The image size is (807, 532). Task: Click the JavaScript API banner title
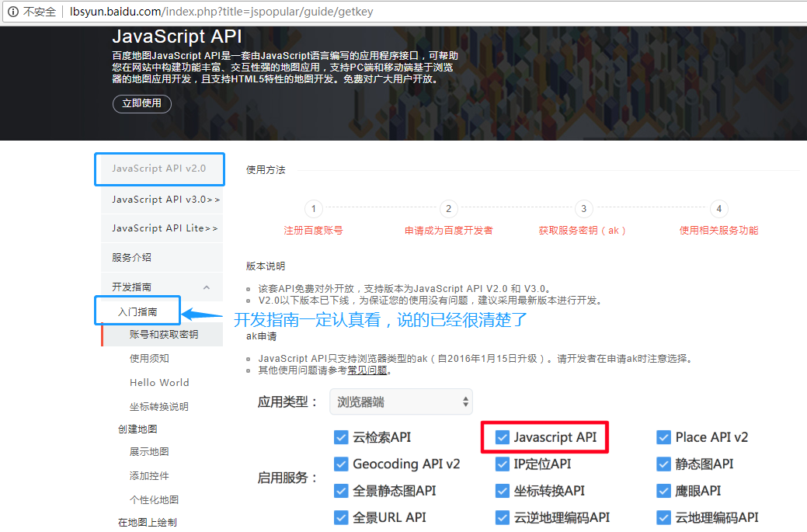[177, 37]
